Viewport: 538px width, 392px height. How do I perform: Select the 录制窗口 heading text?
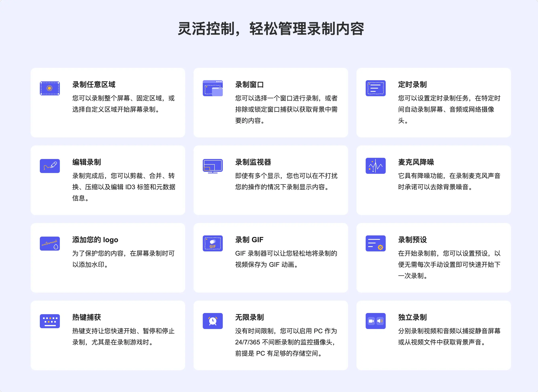pos(249,84)
